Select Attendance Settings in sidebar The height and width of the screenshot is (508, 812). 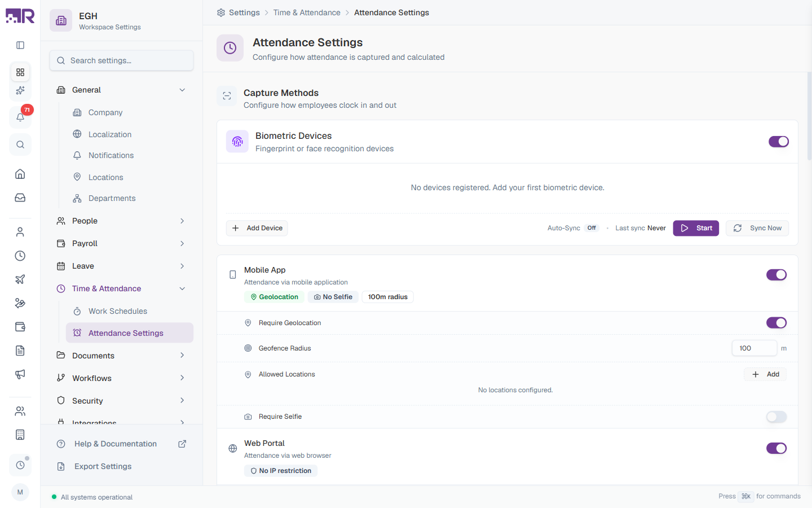pyautogui.click(x=130, y=333)
